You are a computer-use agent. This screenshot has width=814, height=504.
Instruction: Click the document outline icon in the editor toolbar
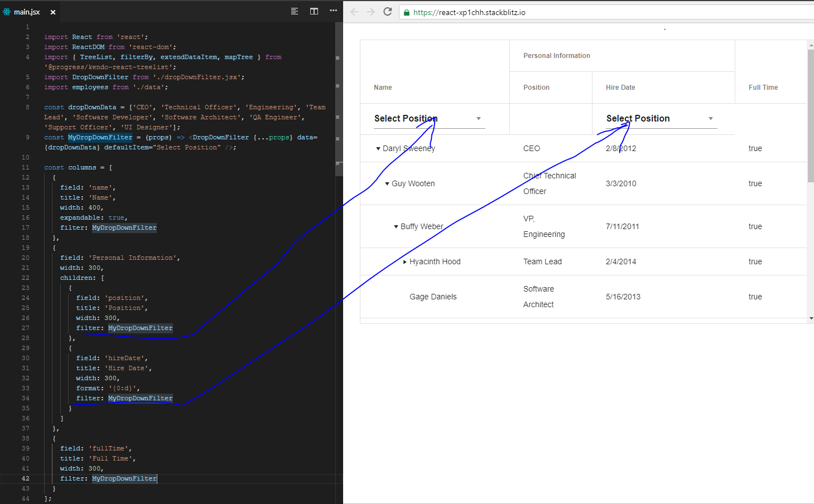[x=294, y=11]
